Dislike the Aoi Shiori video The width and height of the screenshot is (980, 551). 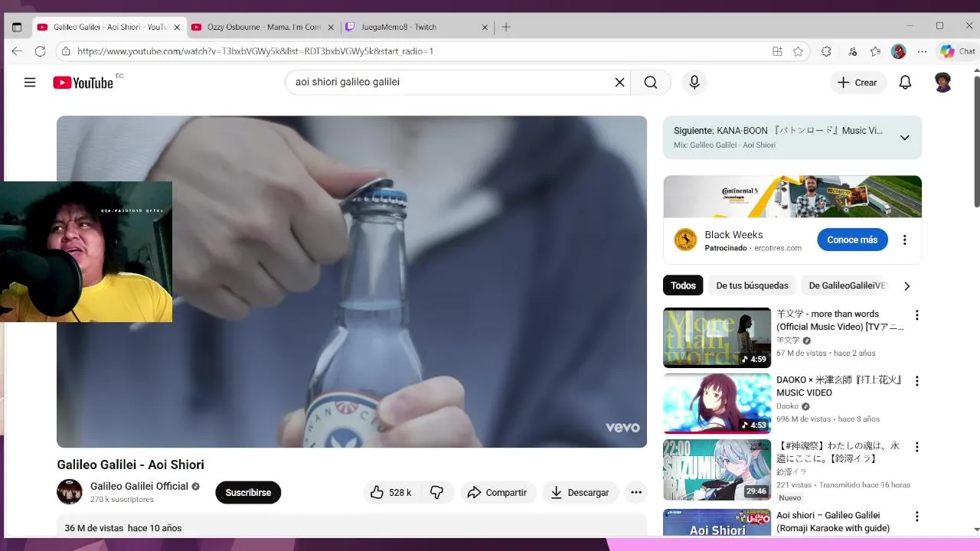click(x=436, y=493)
